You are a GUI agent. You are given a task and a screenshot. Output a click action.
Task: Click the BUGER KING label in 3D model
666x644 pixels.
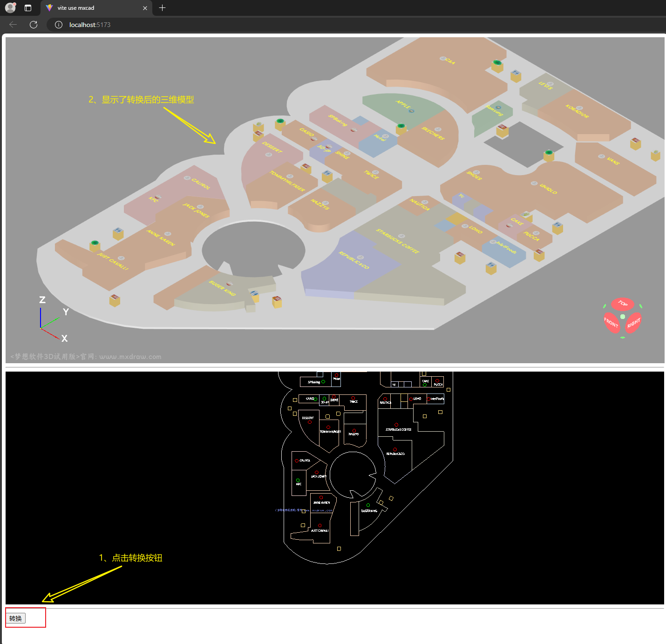pyautogui.click(x=223, y=288)
